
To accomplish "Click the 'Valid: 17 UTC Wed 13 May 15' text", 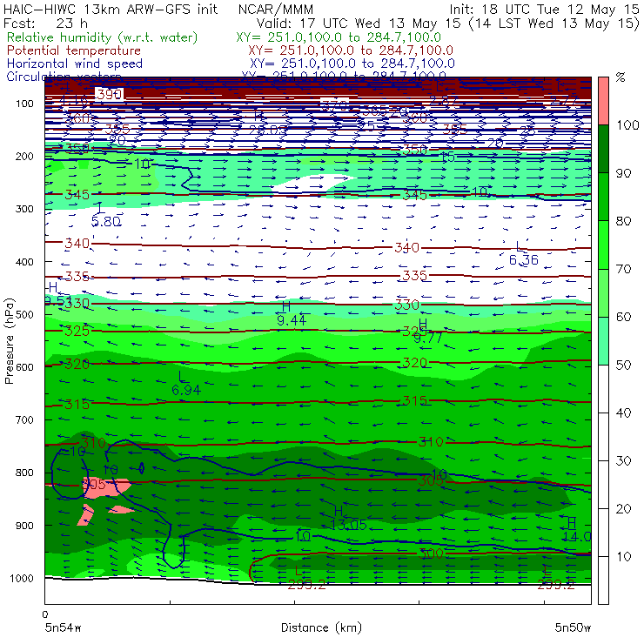I will point(359,23).
